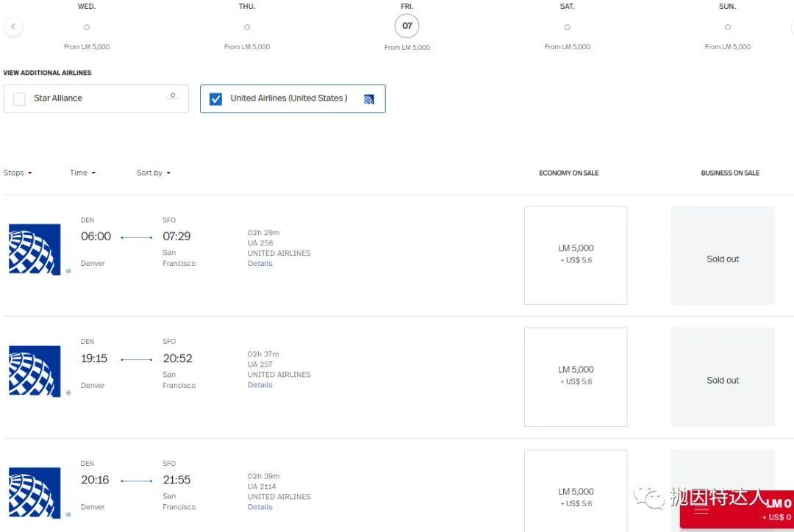The height and width of the screenshot is (532, 794).
Task: Choose the LM 5,000 economy fare for UA 257
Action: (576, 376)
